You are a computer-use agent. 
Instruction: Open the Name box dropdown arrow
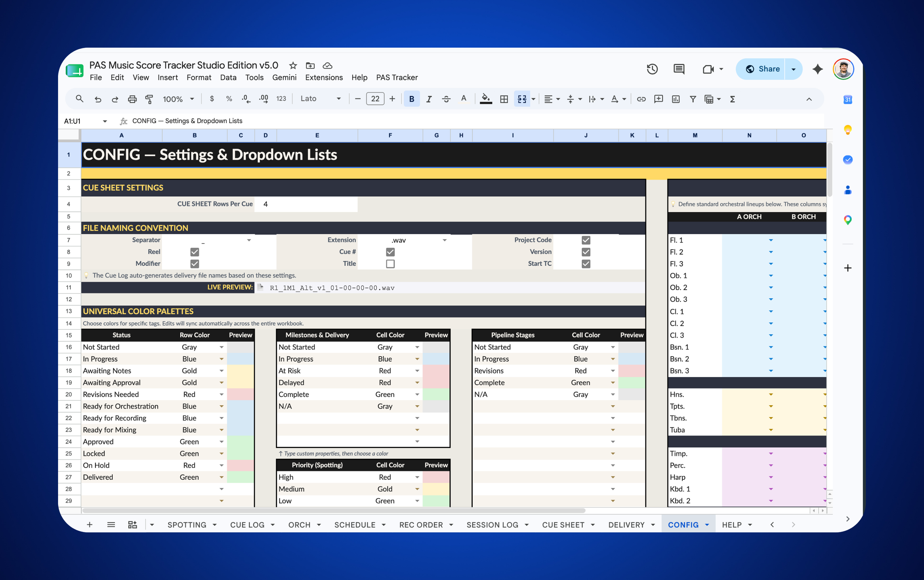pyautogui.click(x=104, y=121)
